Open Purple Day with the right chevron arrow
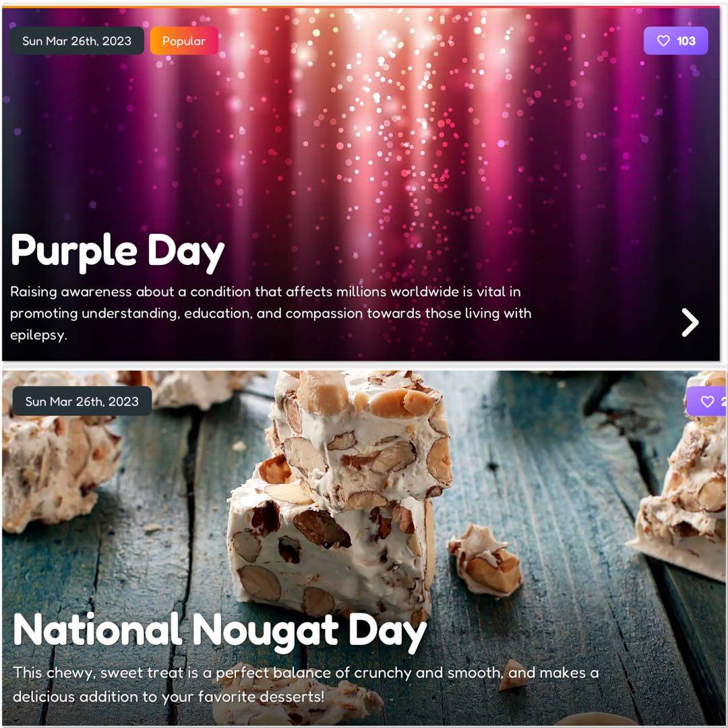The height and width of the screenshot is (728, 728). point(690,322)
